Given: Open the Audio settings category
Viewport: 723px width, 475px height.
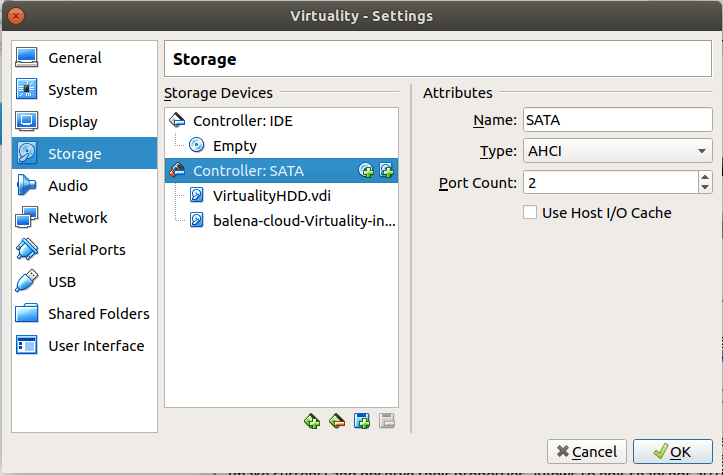Looking at the screenshot, I should click(84, 185).
